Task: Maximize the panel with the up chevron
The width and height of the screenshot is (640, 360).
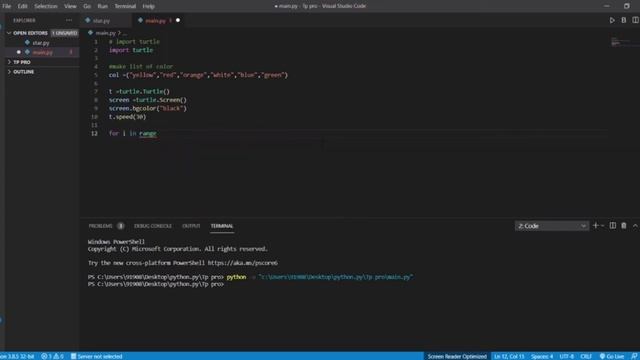Action: tap(635, 226)
